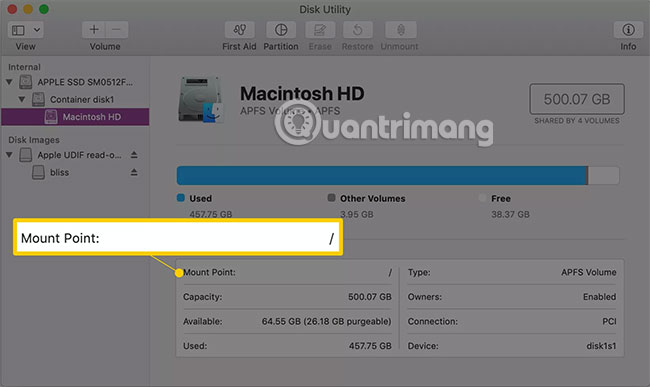Select Container disk1 in sidebar
Image resolution: width=650 pixels, height=387 pixels.
[x=82, y=99]
